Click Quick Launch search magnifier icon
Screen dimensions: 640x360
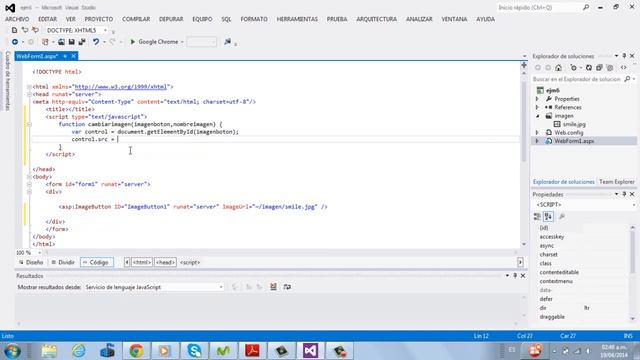coord(586,7)
